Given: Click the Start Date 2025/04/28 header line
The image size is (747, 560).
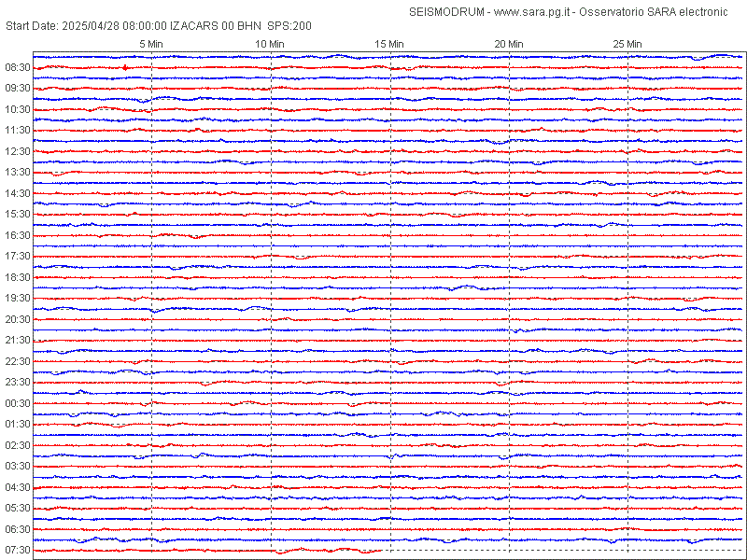Looking at the screenshot, I should [x=159, y=26].
